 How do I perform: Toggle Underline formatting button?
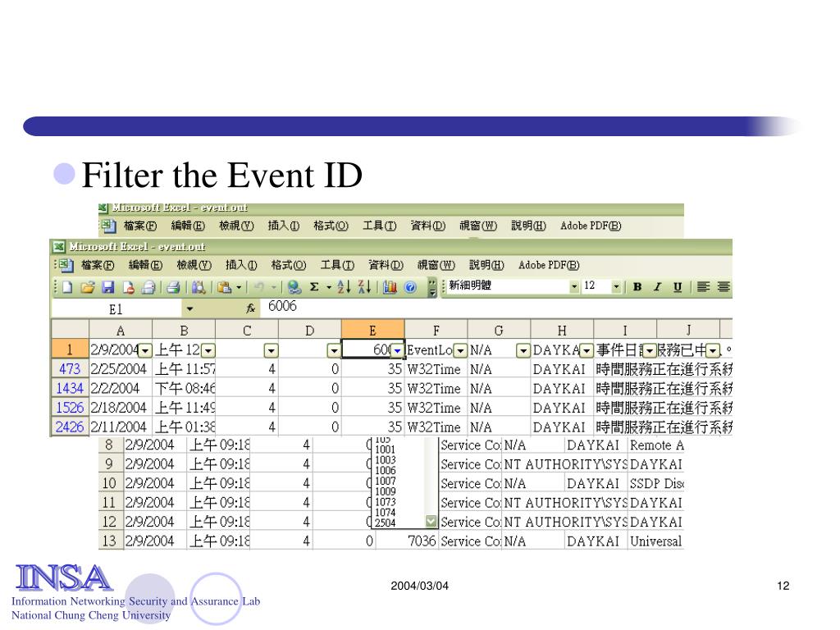coord(678,287)
